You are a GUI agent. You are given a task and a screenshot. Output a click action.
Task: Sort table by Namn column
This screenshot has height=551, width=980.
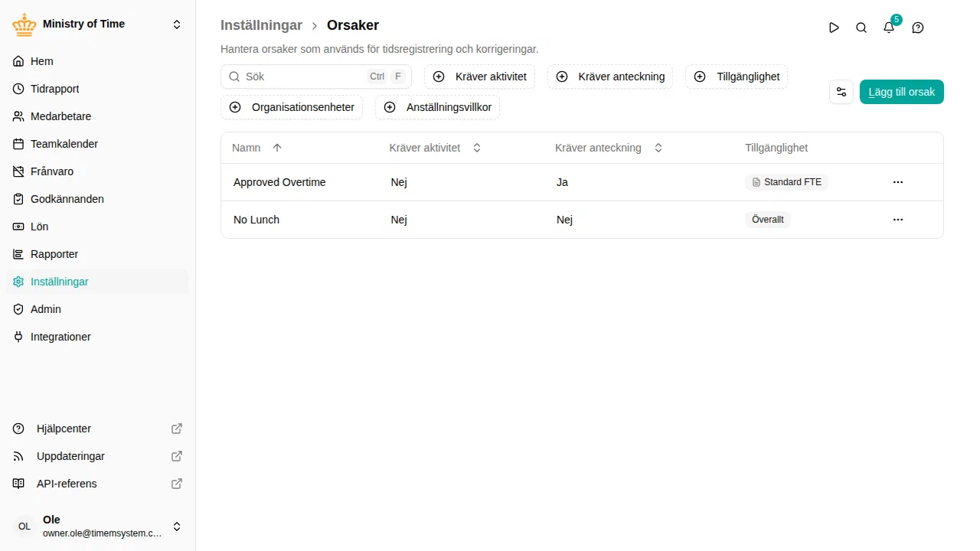tap(257, 148)
